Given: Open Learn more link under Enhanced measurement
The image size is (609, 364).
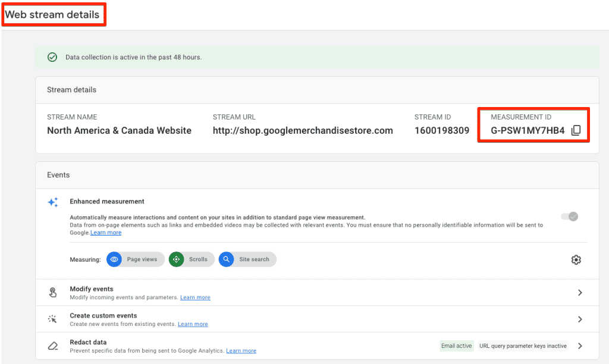Looking at the screenshot, I should click(x=106, y=233).
